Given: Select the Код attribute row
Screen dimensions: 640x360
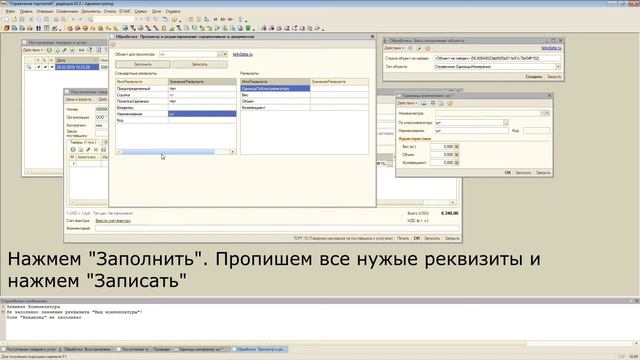Looking at the screenshot, I should (176, 120).
